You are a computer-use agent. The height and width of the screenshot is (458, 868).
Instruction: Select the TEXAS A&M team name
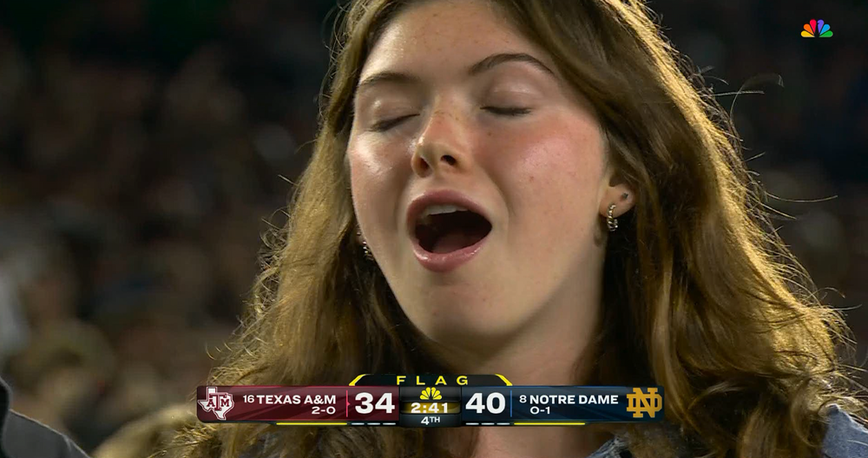coord(296,399)
